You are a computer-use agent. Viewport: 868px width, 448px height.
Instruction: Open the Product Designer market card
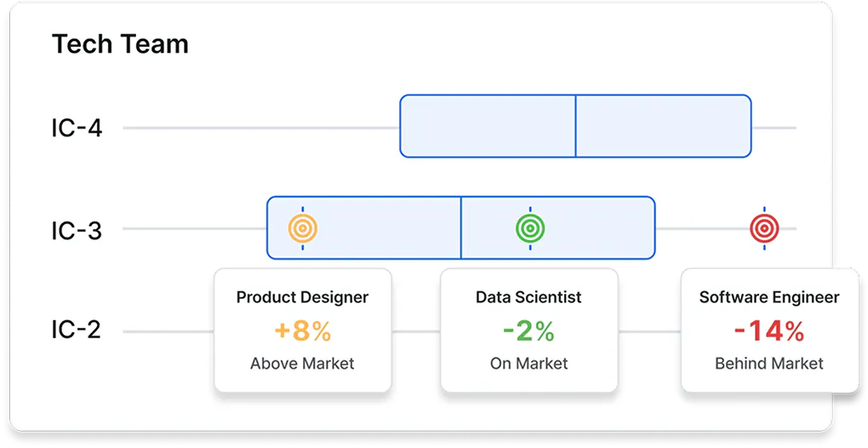[303, 330]
